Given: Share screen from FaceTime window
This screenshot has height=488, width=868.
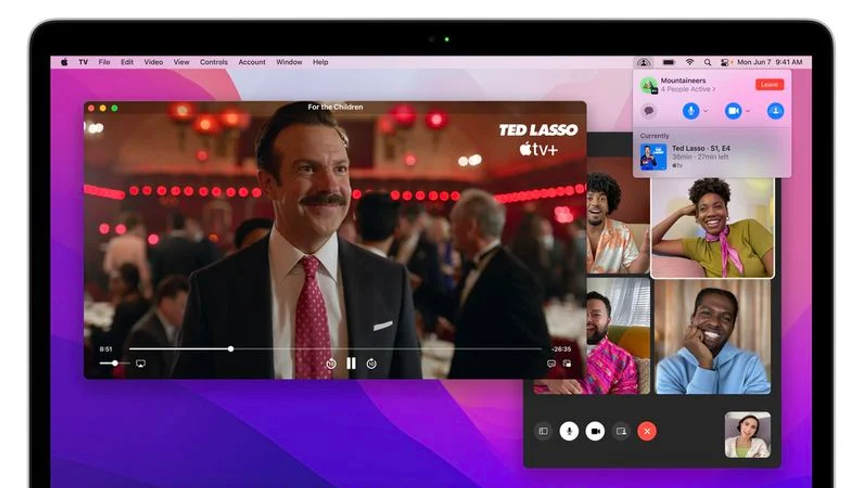Looking at the screenshot, I should click(x=621, y=431).
